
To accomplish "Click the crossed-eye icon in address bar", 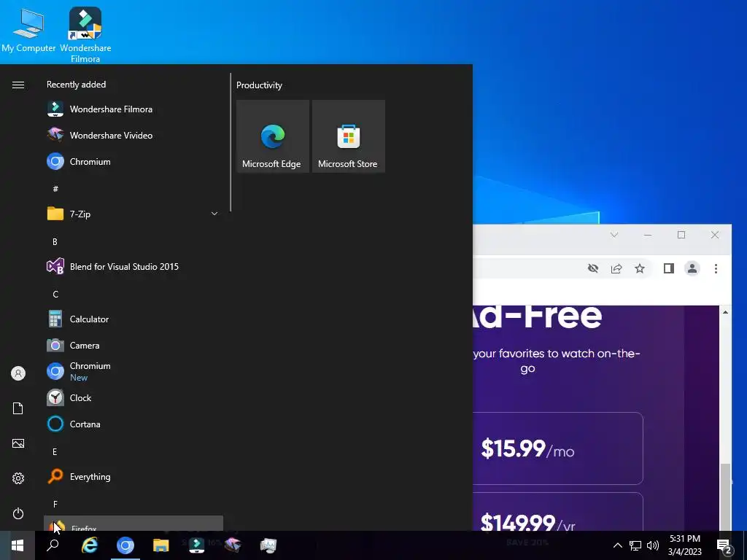I will [593, 268].
